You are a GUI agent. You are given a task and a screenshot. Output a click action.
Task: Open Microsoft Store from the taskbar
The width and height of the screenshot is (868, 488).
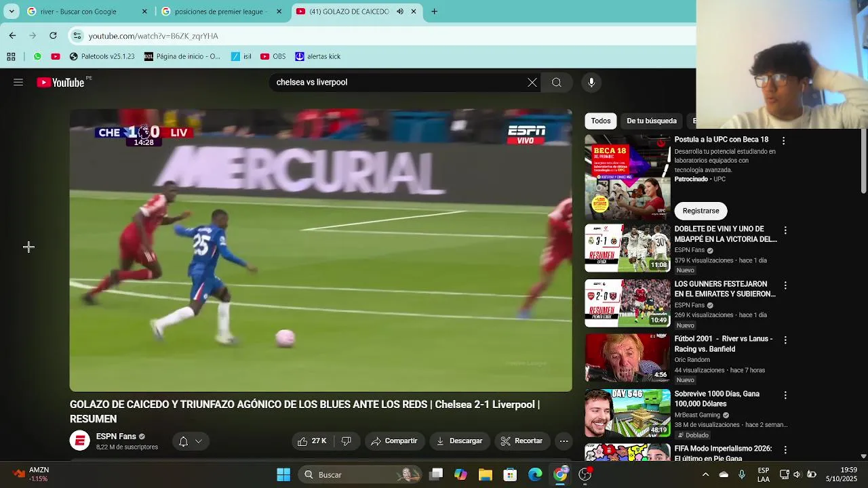pos(510,474)
